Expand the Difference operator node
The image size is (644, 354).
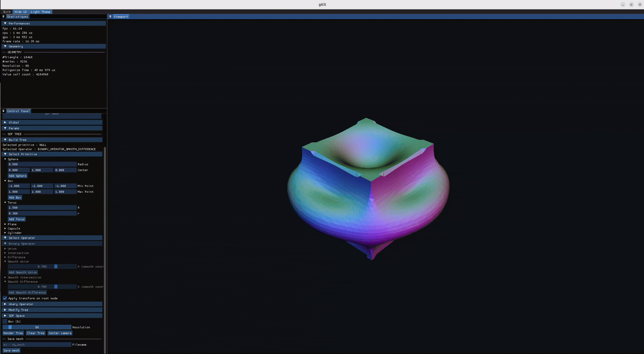[x=5, y=257]
